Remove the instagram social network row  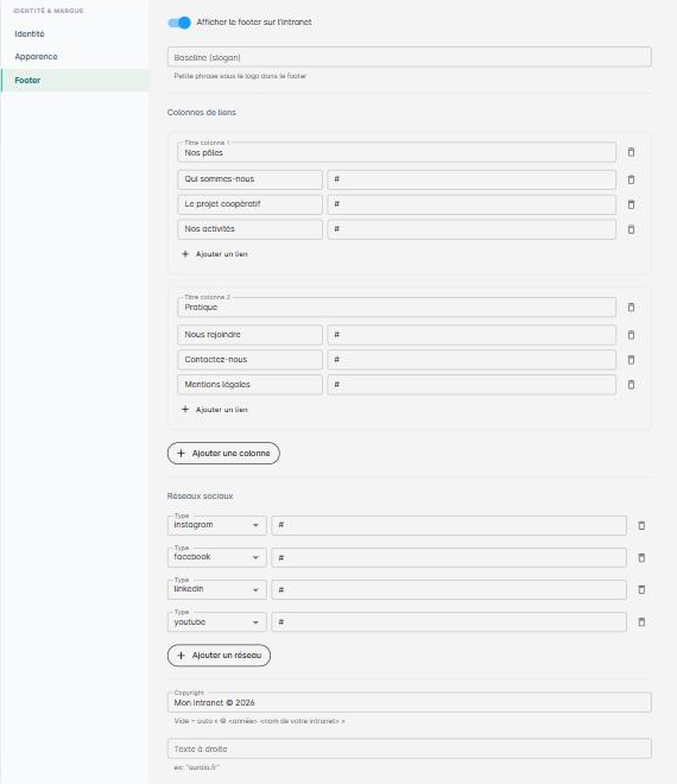(641, 525)
